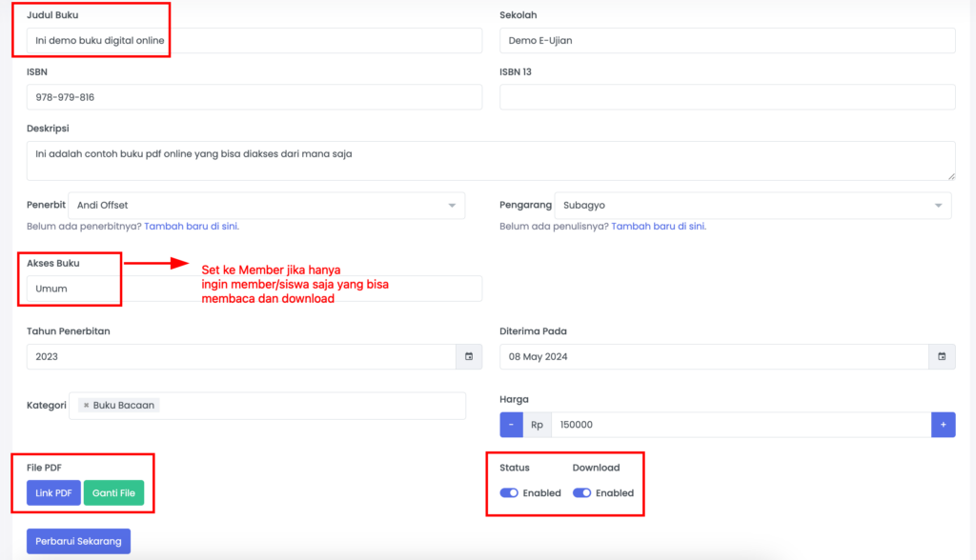Open calendar icon for Tahun Penerbitan
Screen dimensions: 976x560
pyautogui.click(x=469, y=356)
